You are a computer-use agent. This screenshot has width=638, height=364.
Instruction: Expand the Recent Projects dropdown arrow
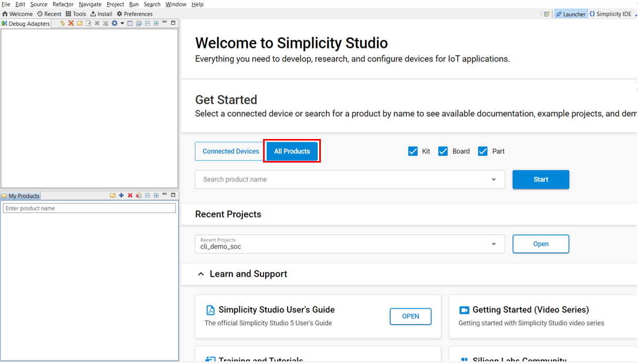[x=494, y=244]
